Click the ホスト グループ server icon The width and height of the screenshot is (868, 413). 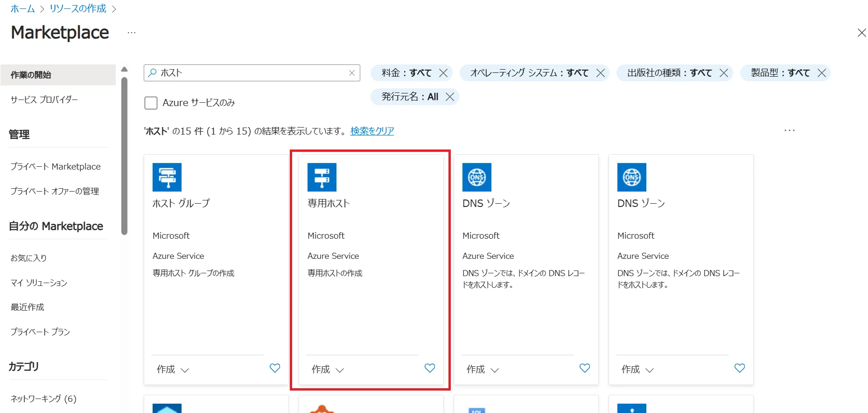[x=167, y=177]
